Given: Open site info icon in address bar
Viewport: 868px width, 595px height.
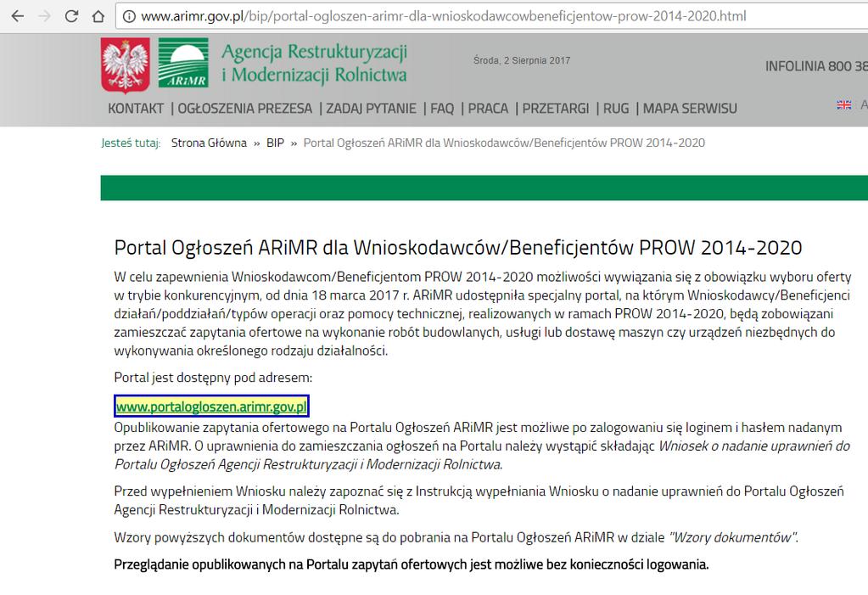Looking at the screenshot, I should point(129,17).
